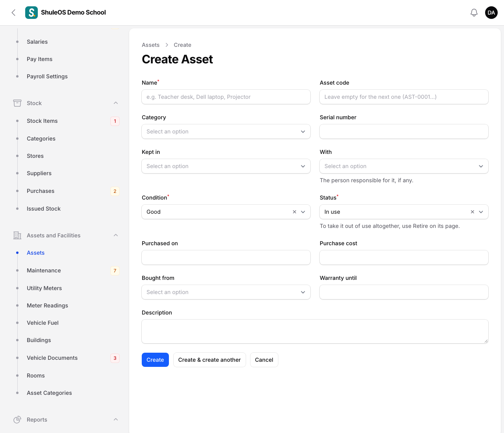This screenshot has width=504, height=433.
Task: Collapse the Stock section
Action: (x=116, y=103)
